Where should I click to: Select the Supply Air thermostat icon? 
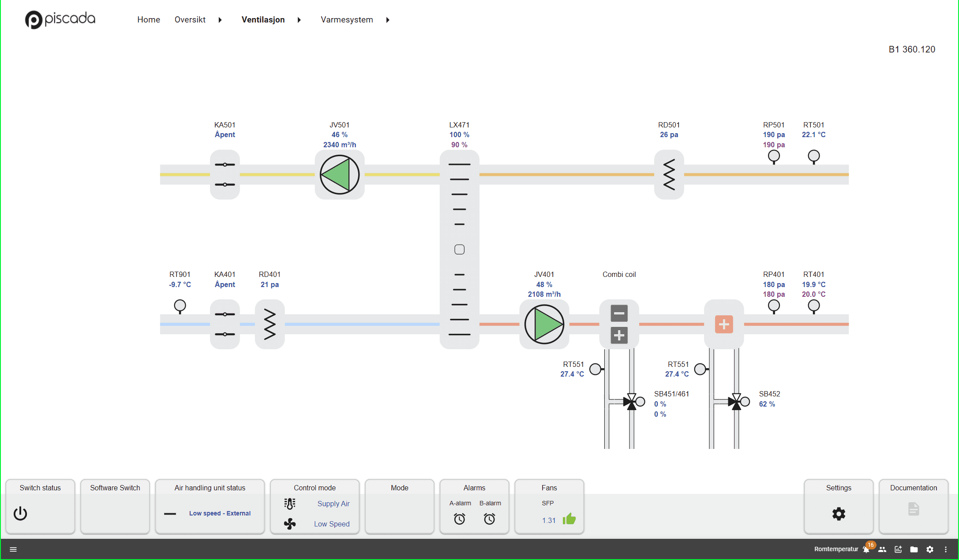(x=290, y=503)
